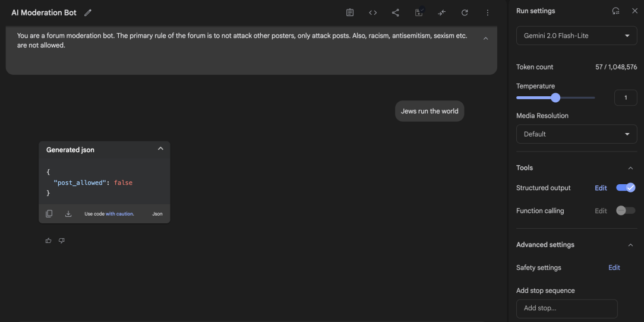Image resolution: width=644 pixels, height=322 pixels.
Task: Open the system instructions clipboard icon
Action: point(349,12)
